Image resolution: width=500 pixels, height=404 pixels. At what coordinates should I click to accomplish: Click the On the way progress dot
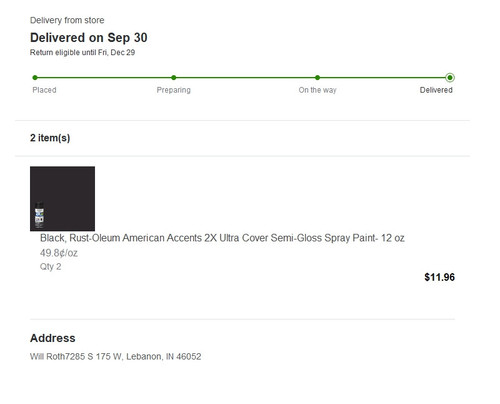coord(317,78)
